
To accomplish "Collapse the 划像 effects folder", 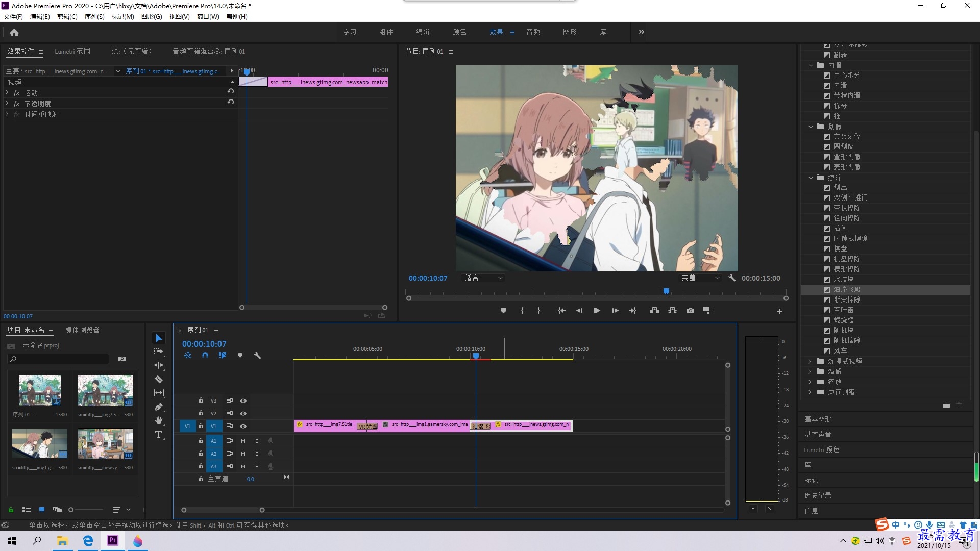I will tap(811, 127).
